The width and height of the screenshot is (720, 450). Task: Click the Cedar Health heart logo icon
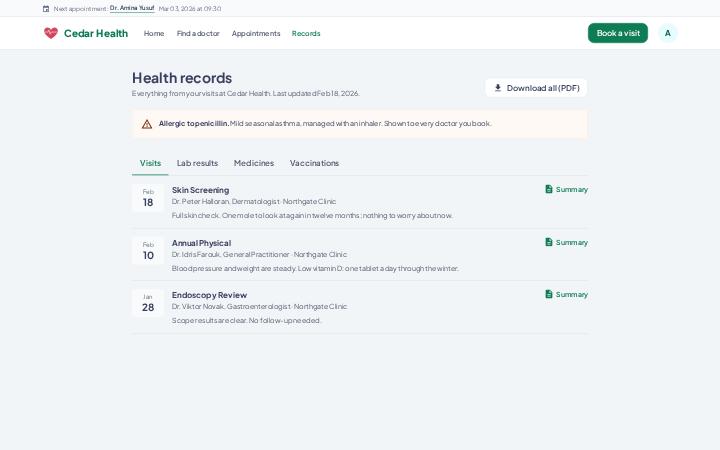pyautogui.click(x=51, y=33)
